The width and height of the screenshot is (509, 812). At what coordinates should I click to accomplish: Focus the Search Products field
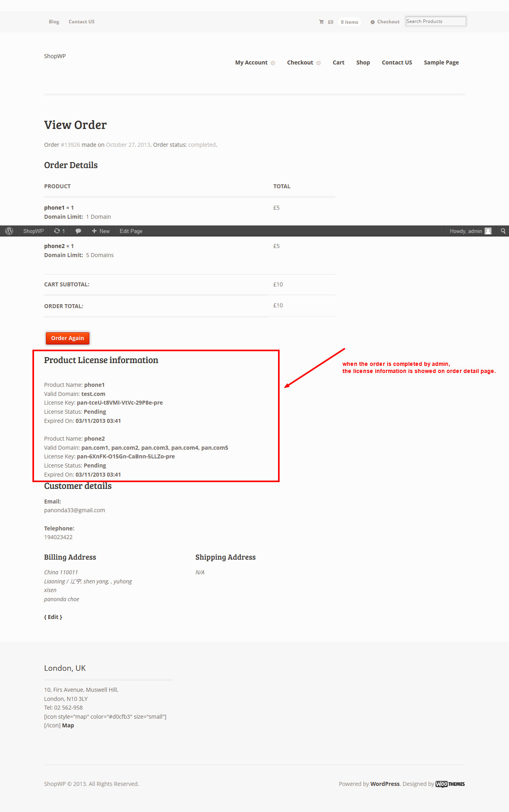(x=436, y=21)
